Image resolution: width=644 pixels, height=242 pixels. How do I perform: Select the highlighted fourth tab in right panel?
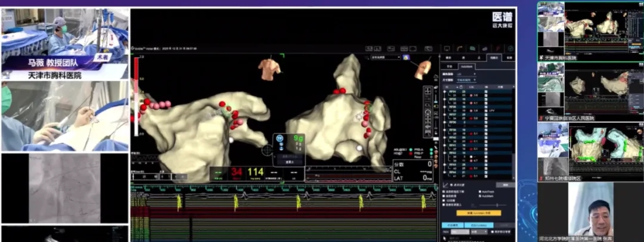(x=494, y=58)
